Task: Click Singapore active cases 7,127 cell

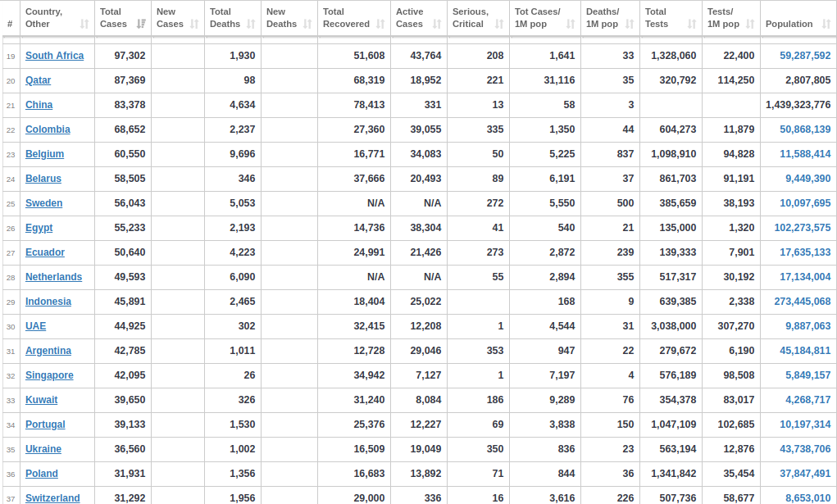Action: click(x=419, y=375)
